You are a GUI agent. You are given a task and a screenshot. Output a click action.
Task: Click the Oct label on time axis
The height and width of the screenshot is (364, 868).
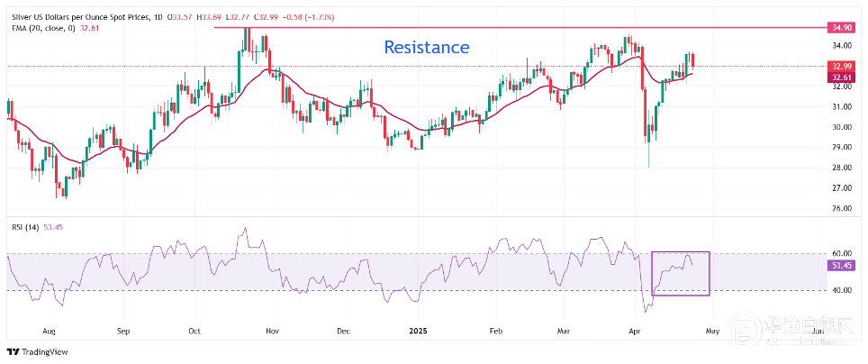coord(194,331)
